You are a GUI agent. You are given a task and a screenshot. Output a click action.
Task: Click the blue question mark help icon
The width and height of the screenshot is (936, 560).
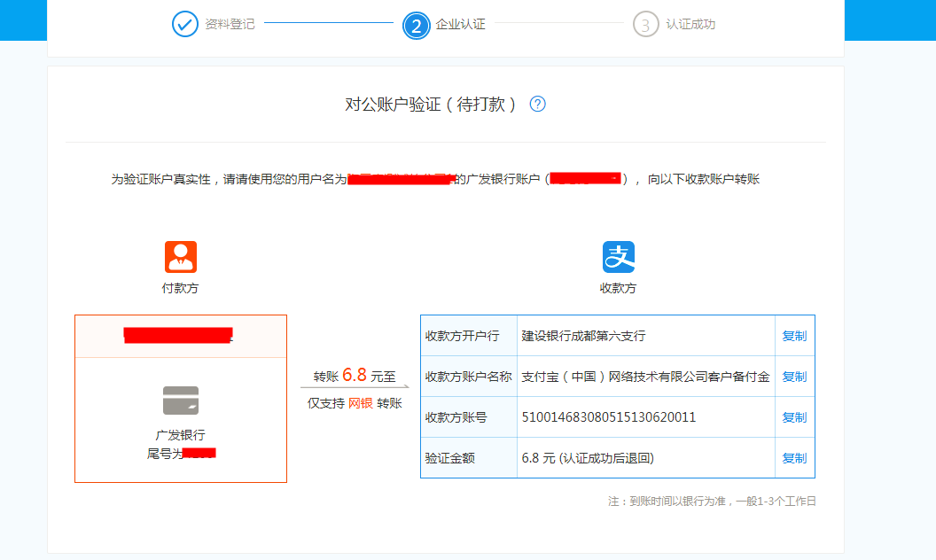[537, 104]
